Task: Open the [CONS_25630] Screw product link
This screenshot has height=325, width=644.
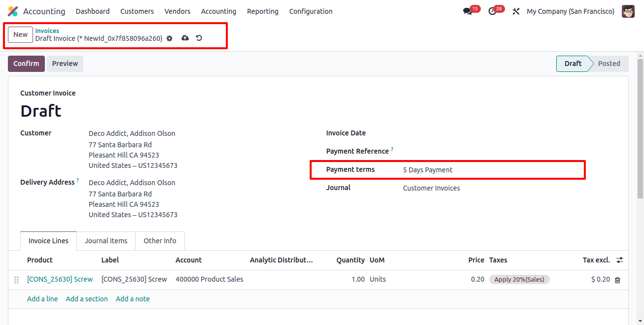Action: [x=60, y=279]
